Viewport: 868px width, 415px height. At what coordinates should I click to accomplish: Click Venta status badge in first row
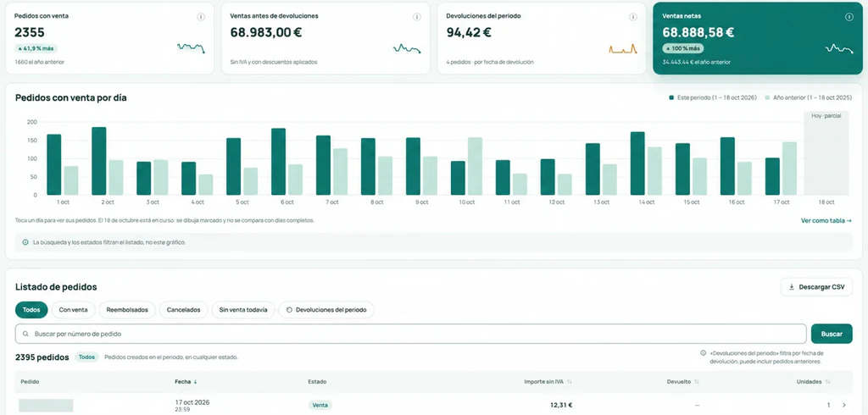point(320,405)
